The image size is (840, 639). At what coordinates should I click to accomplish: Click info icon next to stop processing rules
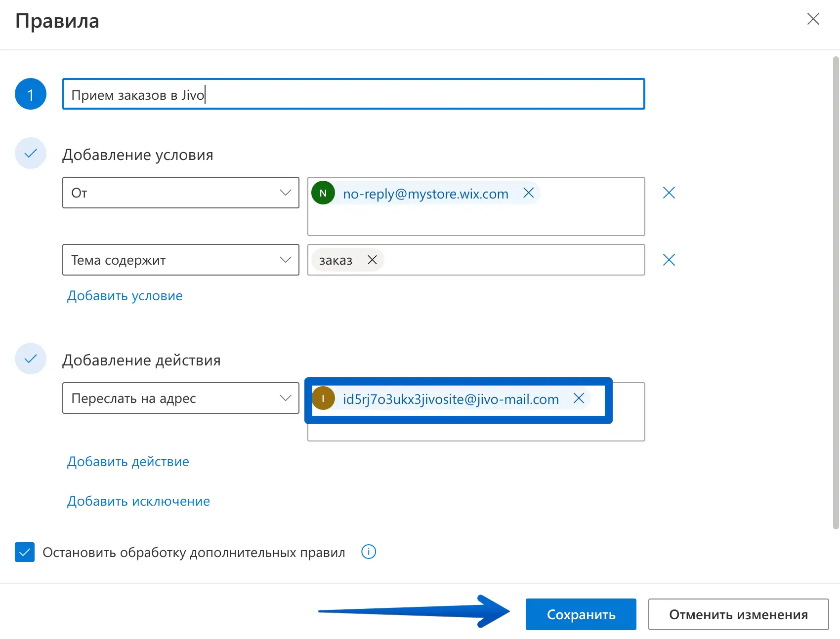[x=369, y=552]
